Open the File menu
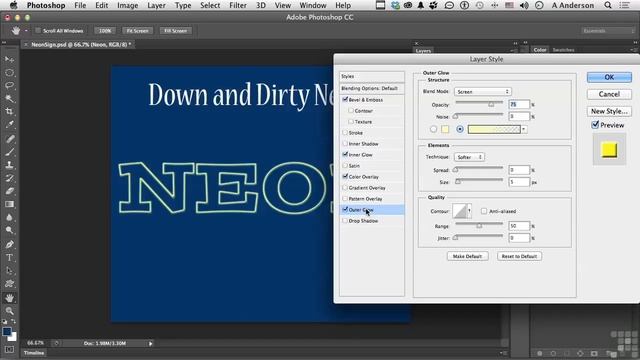 pos(80,5)
